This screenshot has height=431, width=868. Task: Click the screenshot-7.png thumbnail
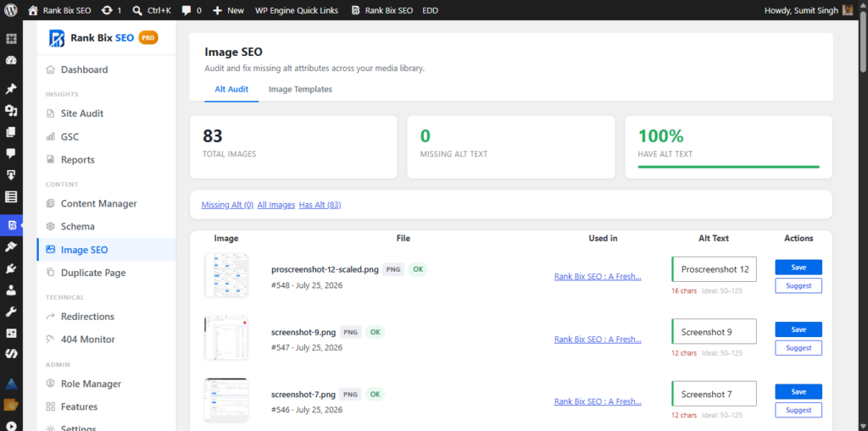pyautogui.click(x=226, y=400)
